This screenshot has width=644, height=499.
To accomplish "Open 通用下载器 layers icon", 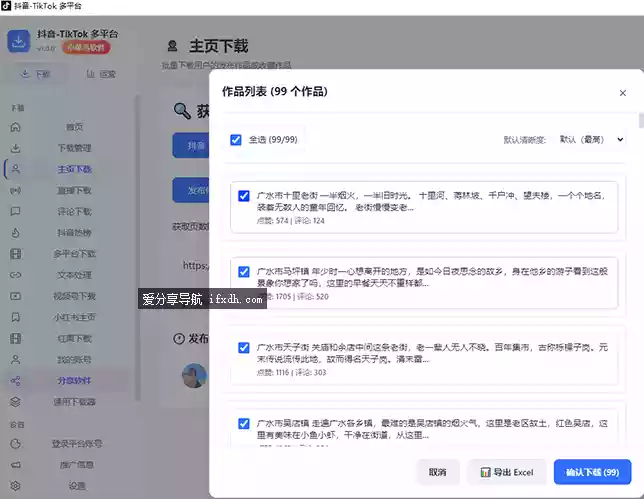I will [16, 402].
